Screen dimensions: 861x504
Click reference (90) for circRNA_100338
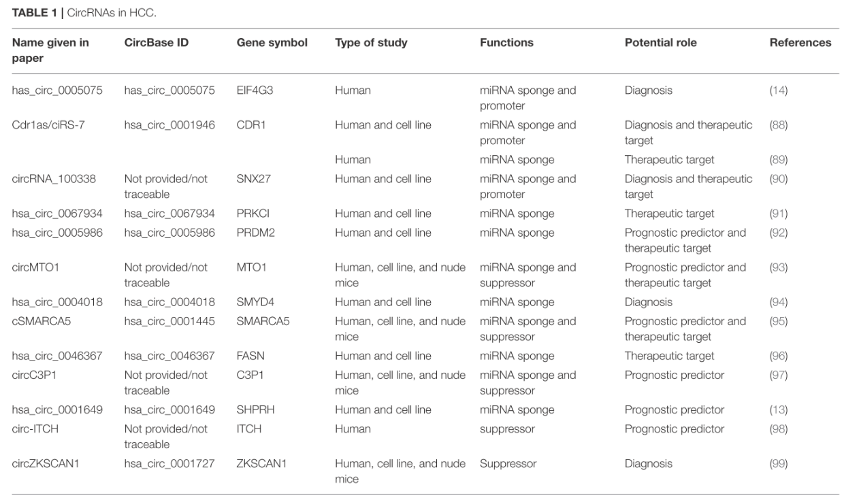tap(779, 179)
